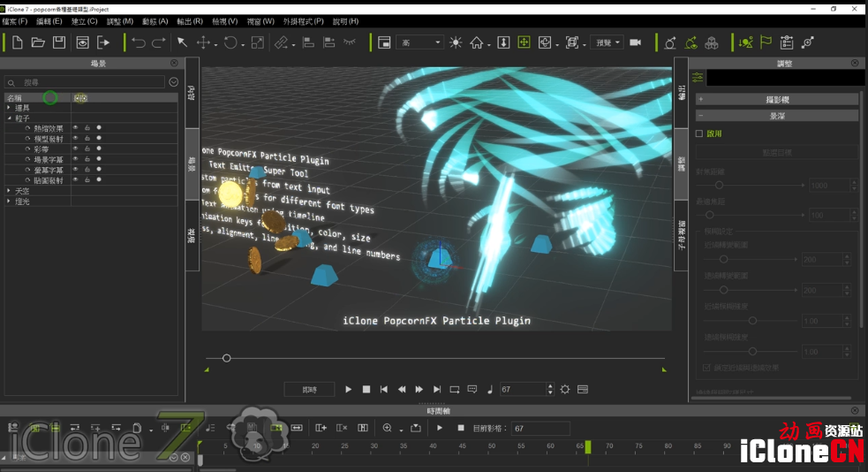Click the Open Project folder icon
868x472 pixels.
pyautogui.click(x=38, y=42)
